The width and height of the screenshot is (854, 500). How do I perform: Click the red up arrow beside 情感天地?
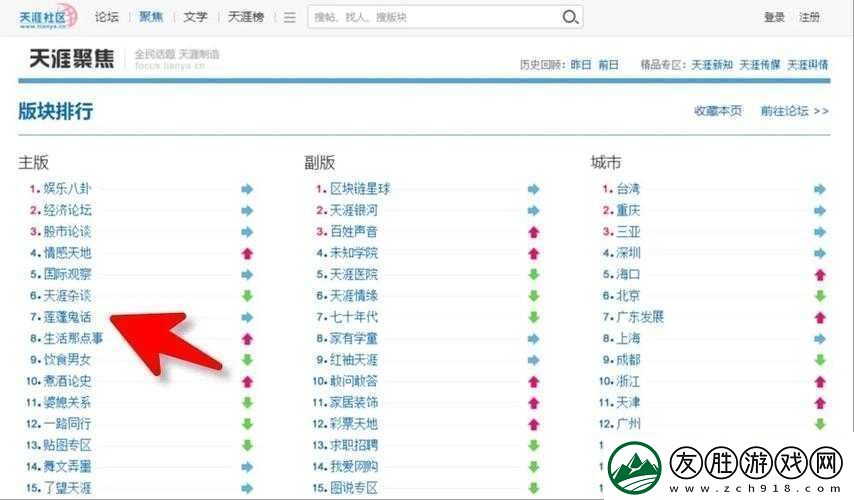click(x=247, y=253)
